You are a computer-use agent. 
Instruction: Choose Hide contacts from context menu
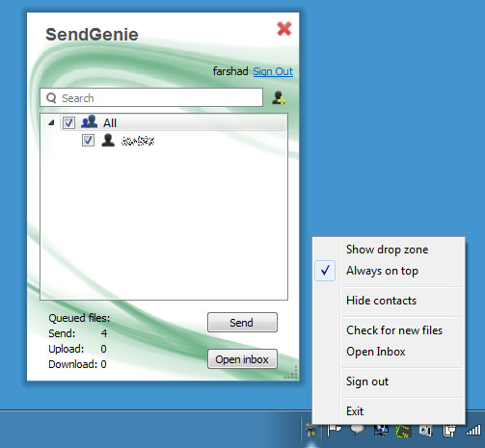coord(382,301)
